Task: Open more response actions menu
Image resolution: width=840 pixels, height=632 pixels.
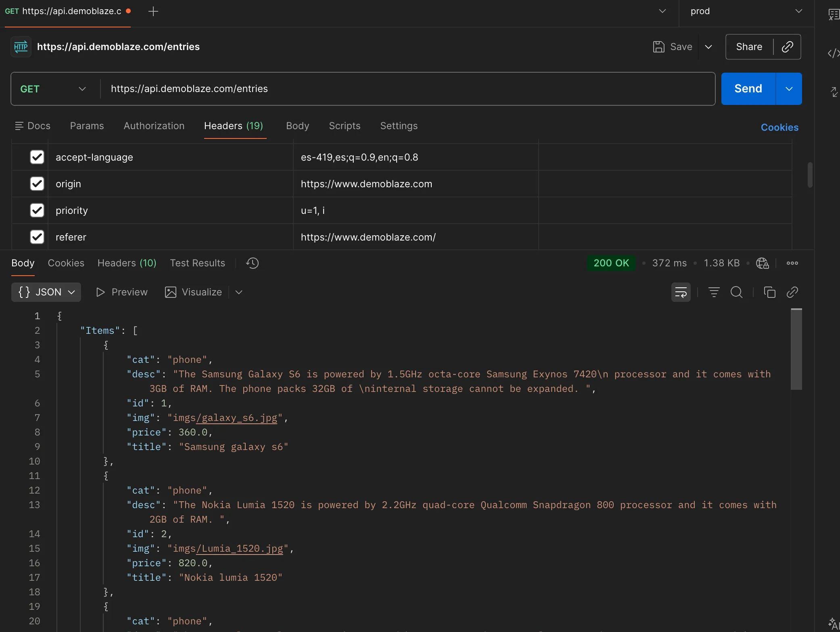Action: point(792,263)
